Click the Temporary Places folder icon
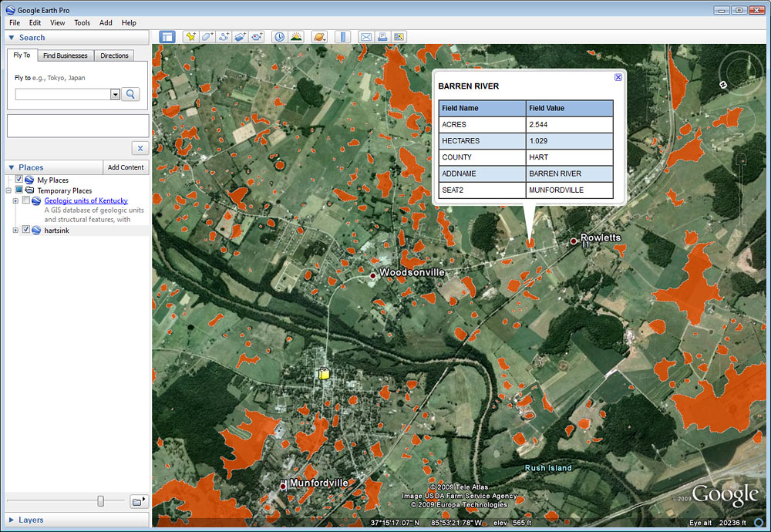771x532 pixels. 29,190
